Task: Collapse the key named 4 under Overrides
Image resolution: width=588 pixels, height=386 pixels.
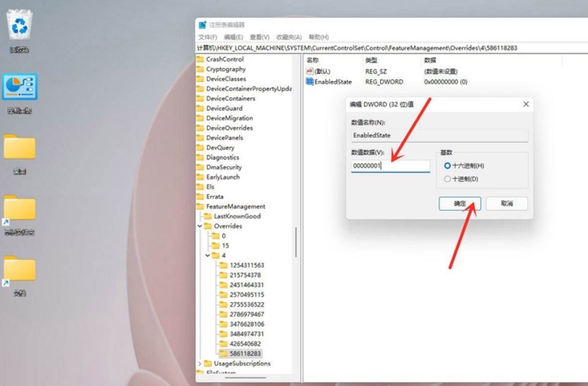Action: (207, 255)
